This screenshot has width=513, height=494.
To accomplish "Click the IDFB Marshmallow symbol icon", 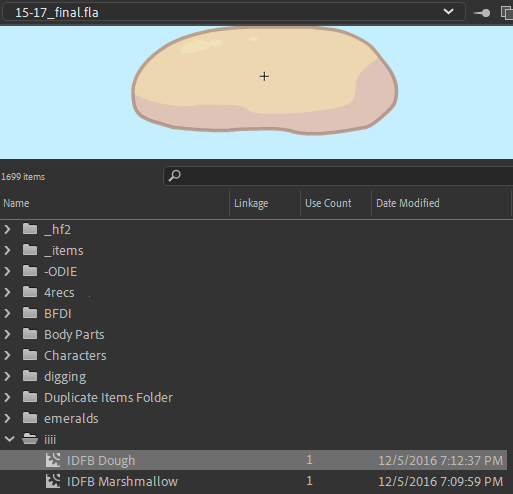I will point(53,481).
